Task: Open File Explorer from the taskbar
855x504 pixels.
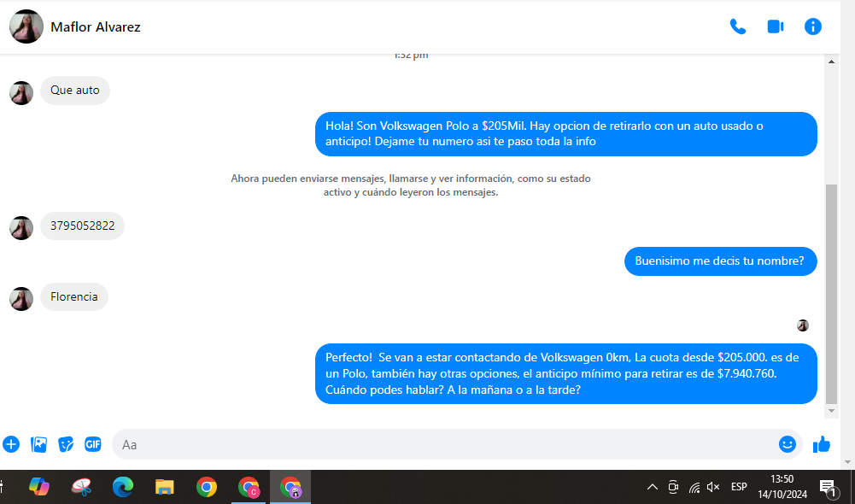Action: click(165, 487)
